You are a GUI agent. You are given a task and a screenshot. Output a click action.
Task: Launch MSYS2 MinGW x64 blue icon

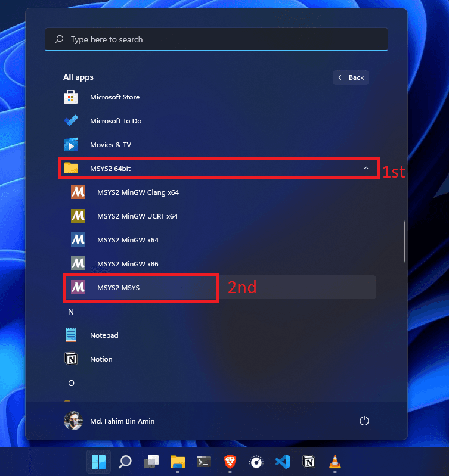pos(78,239)
